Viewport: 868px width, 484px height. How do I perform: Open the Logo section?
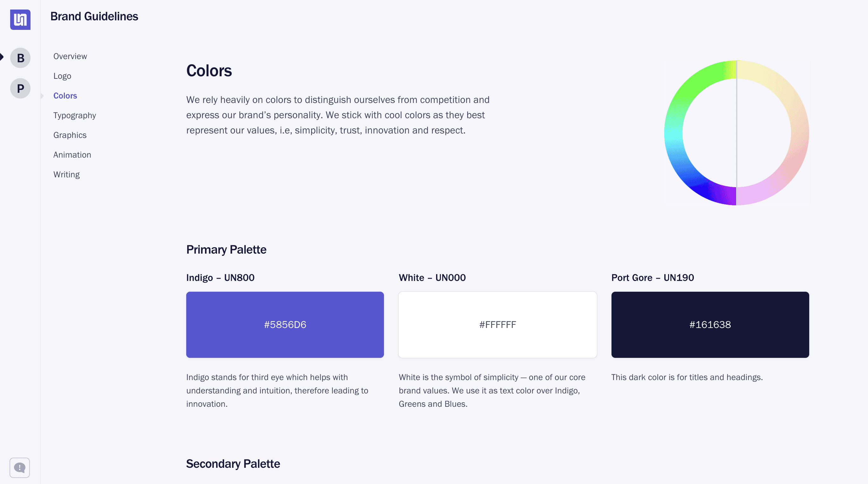62,76
